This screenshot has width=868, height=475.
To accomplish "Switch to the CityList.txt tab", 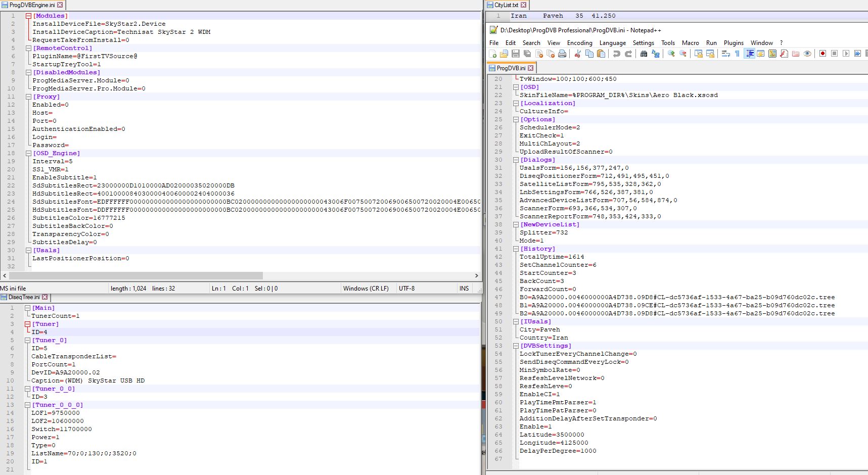I will click(506, 5).
